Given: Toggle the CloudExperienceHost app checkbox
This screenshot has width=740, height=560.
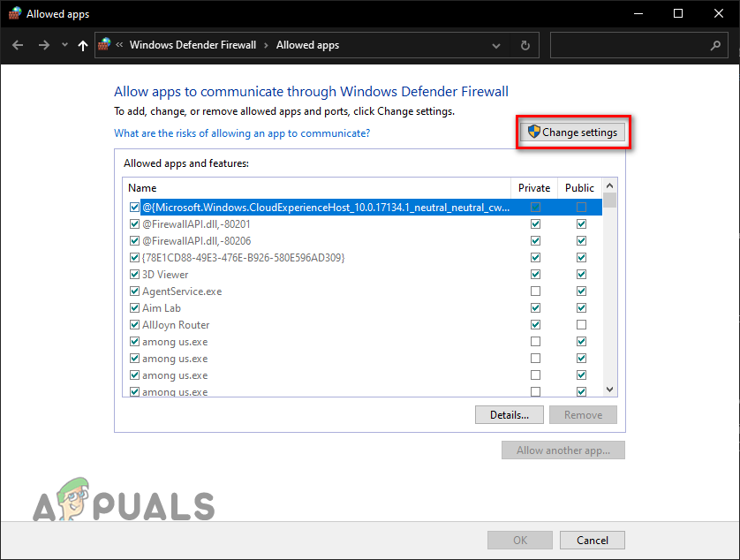Looking at the screenshot, I should pyautogui.click(x=134, y=208).
